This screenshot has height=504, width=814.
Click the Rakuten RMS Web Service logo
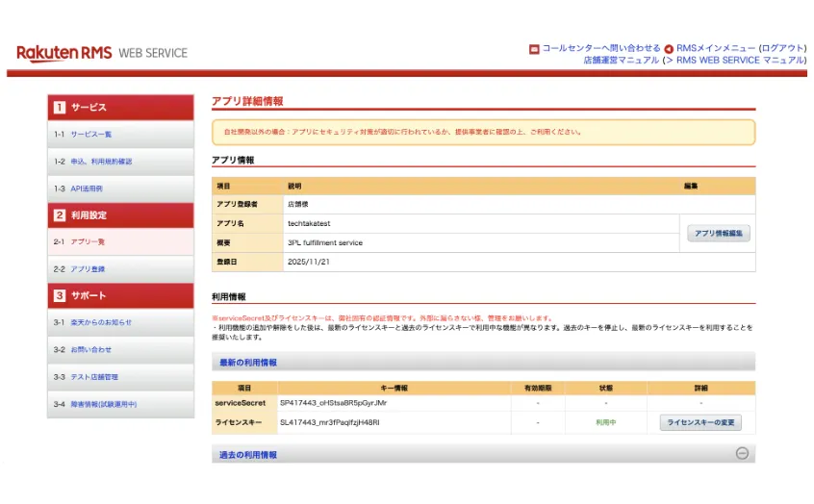(102, 53)
